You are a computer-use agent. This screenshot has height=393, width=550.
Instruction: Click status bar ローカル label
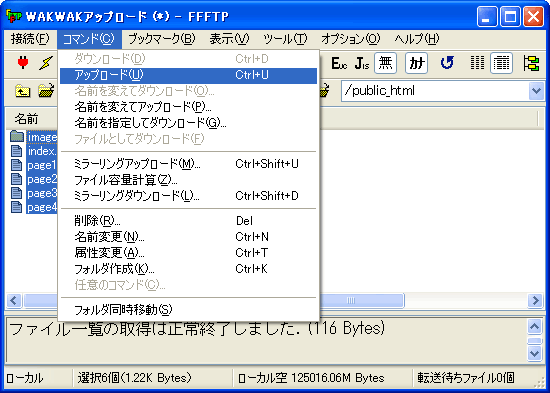coord(25,378)
